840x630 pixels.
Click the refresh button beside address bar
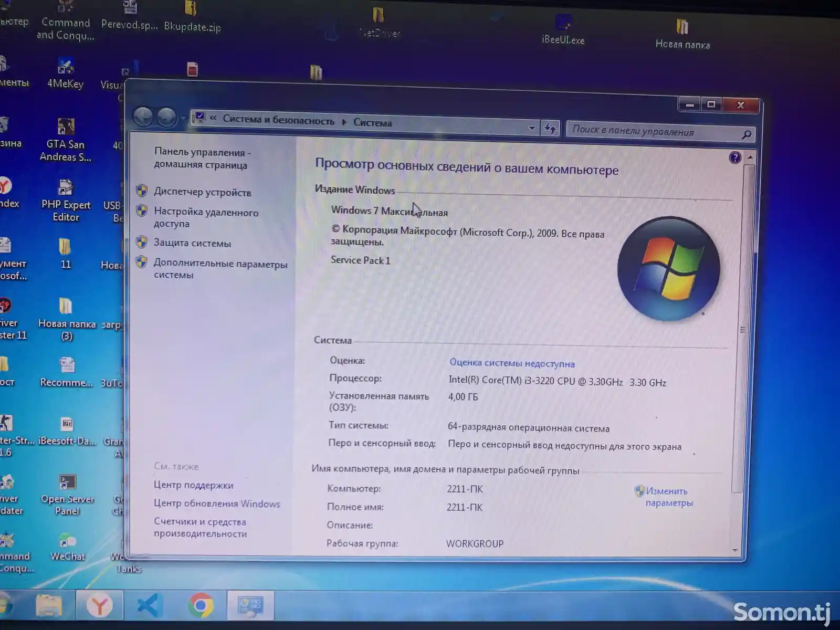(550, 128)
